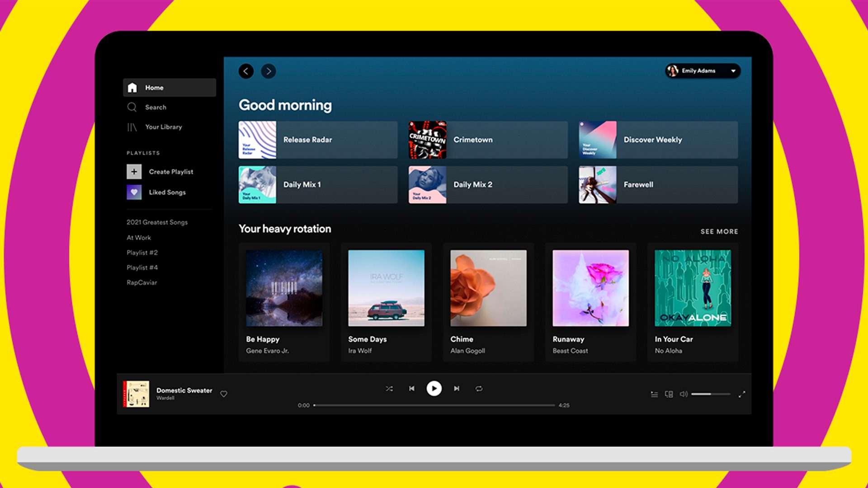This screenshot has height=488, width=868.
Task: Open connect to a device icon
Action: pos(669,394)
